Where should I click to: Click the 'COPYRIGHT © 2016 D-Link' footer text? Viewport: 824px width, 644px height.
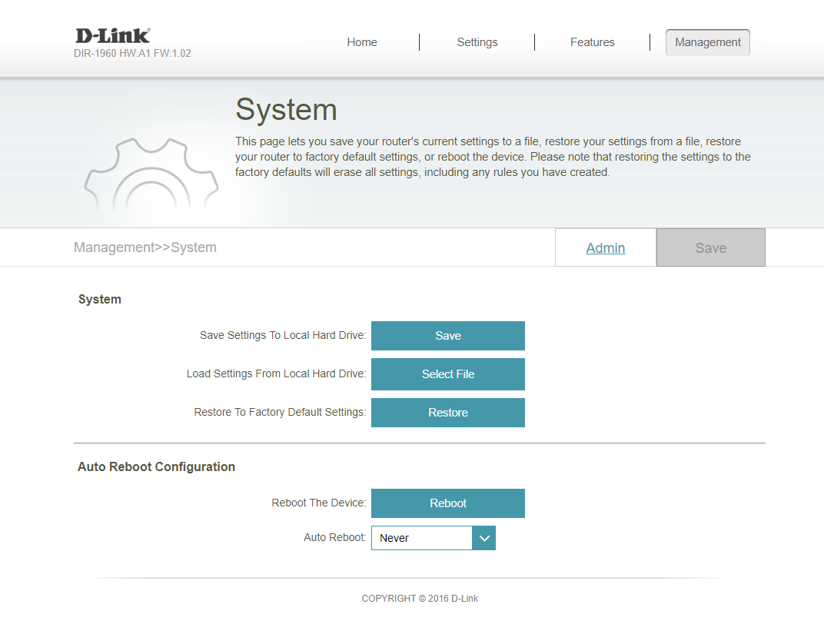[x=420, y=599]
